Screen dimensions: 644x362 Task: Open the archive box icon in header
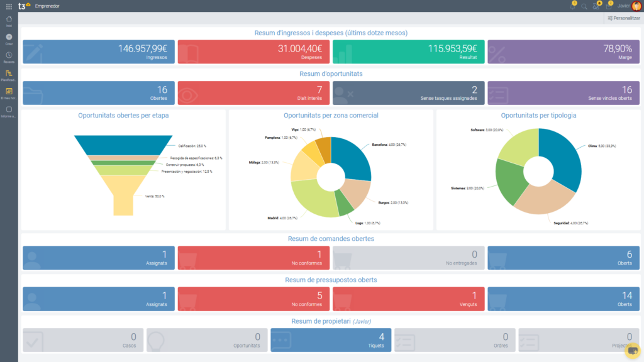click(608, 6)
